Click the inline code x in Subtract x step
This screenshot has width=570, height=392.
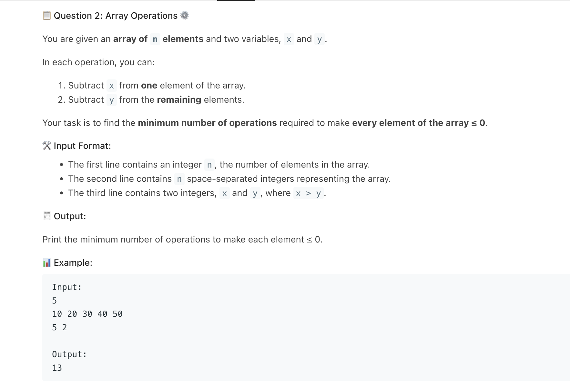(x=111, y=86)
